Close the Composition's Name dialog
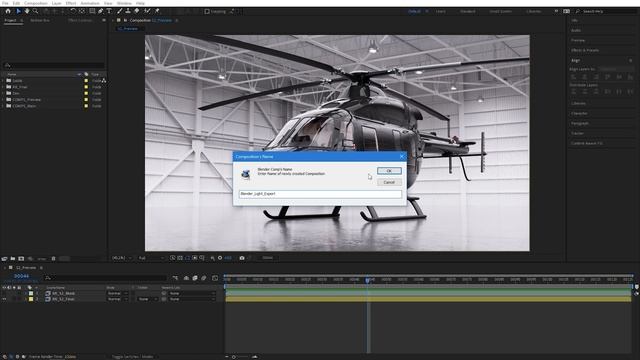This screenshot has height=360, width=640. [402, 156]
